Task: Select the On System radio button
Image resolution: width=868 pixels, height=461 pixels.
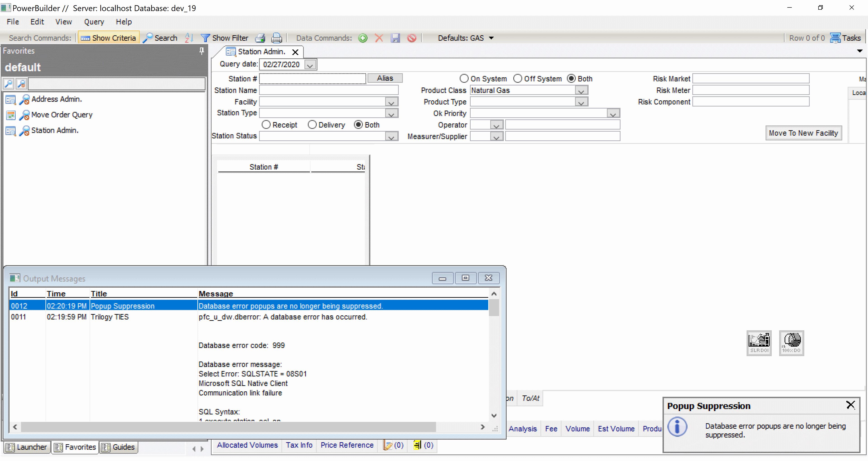Action: pyautogui.click(x=464, y=78)
